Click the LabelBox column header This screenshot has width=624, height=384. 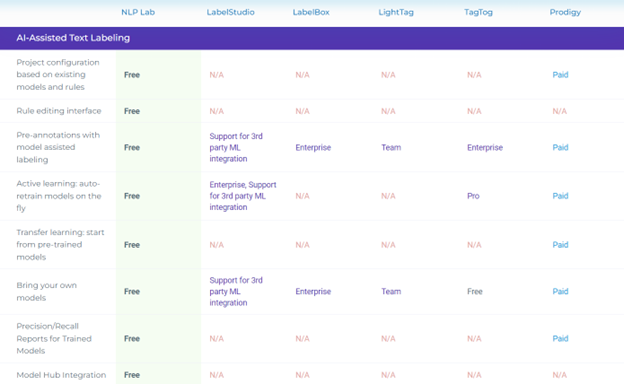(311, 12)
